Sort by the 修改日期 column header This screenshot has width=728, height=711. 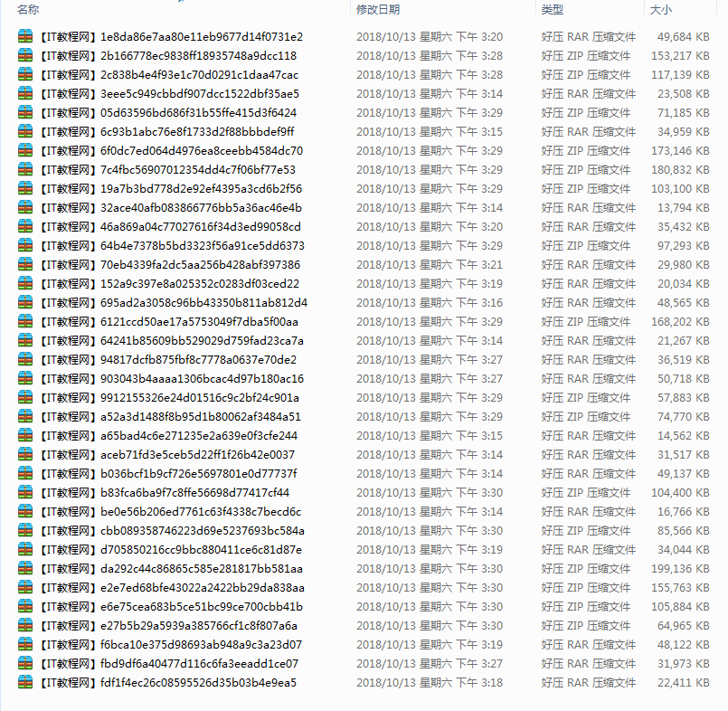point(378,10)
